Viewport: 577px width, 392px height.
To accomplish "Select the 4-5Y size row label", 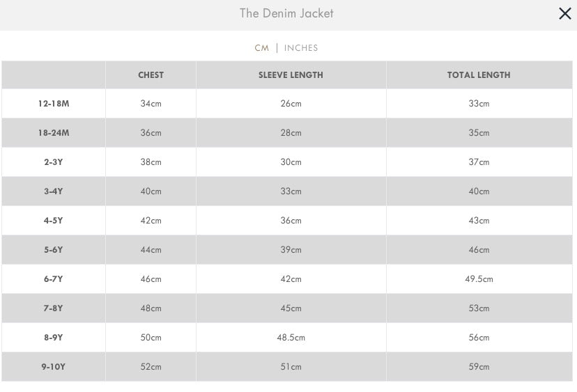I will click(x=54, y=221).
